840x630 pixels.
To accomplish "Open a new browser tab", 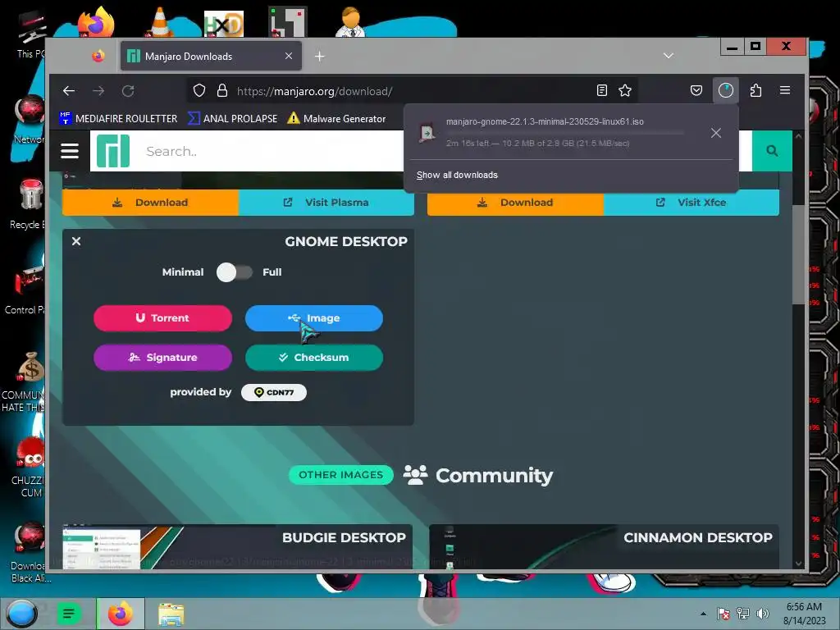I will [x=319, y=57].
